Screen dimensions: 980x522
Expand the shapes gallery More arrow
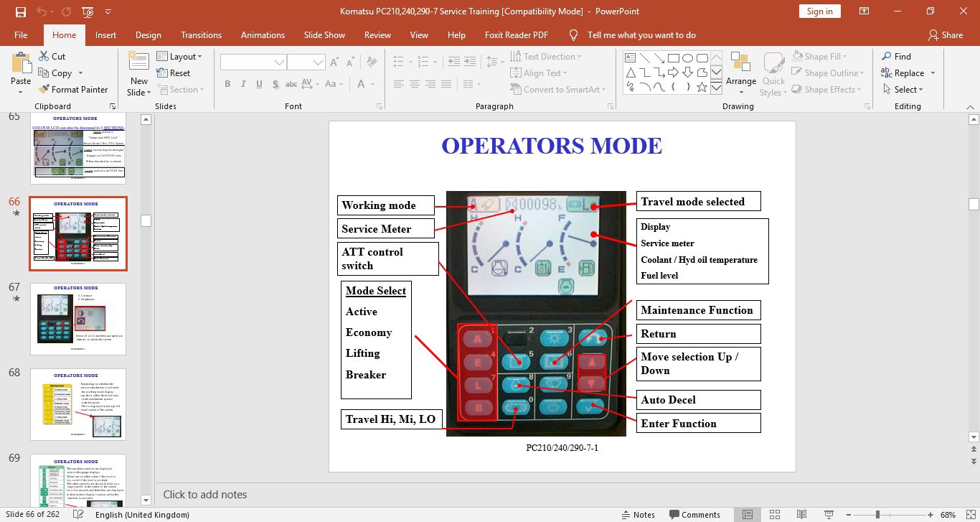point(716,87)
